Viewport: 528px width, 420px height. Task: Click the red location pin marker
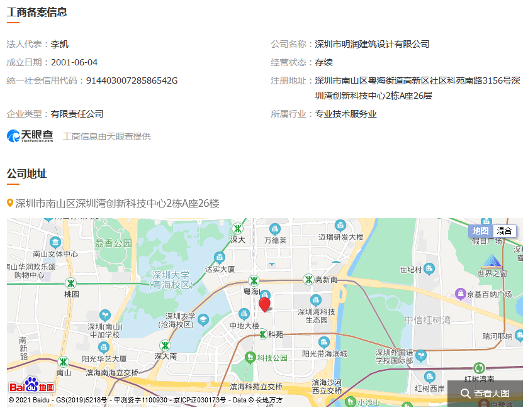tap(264, 304)
